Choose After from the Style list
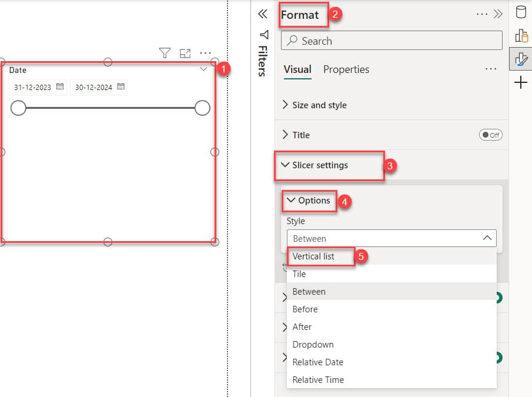Viewport: 532px width, 397px height. (392, 327)
